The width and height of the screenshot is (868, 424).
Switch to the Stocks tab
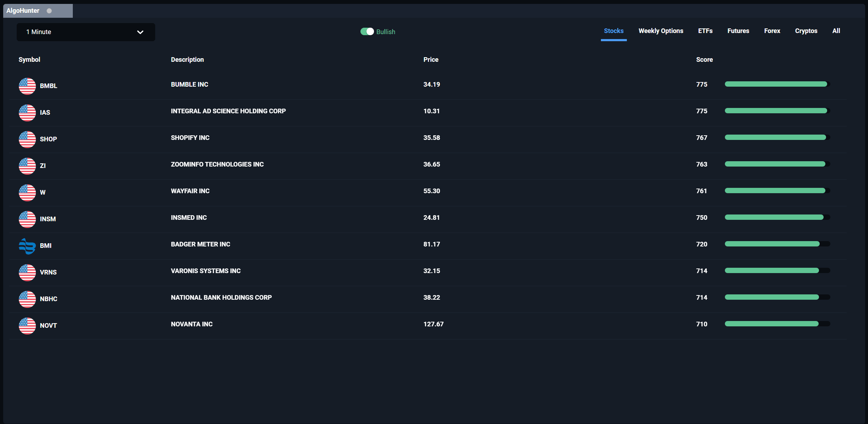coord(614,31)
